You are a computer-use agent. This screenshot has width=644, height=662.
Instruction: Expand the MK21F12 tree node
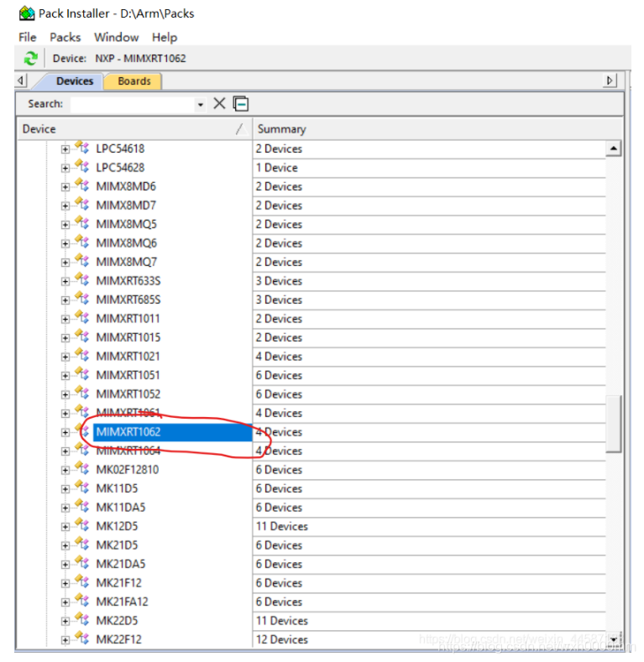65,583
